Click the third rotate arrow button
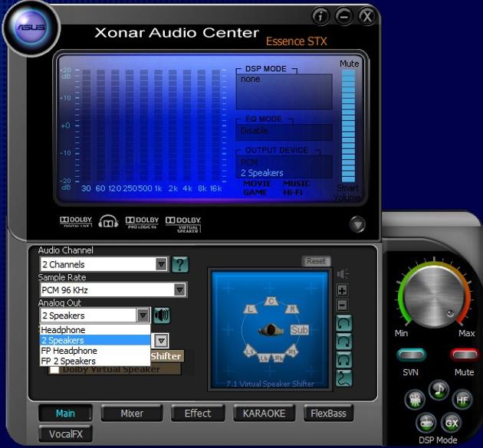 pos(343,359)
